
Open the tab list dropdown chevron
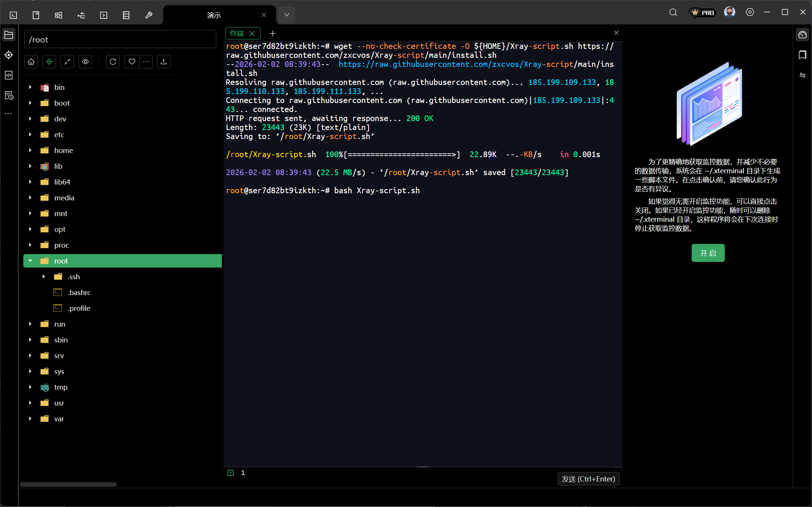[x=287, y=15]
